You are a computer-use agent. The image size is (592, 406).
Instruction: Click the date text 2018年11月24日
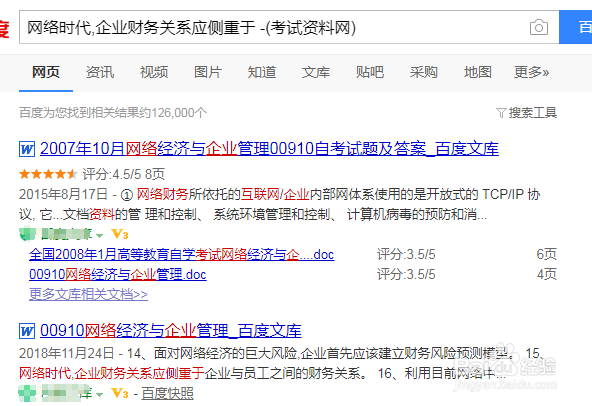click(x=66, y=353)
